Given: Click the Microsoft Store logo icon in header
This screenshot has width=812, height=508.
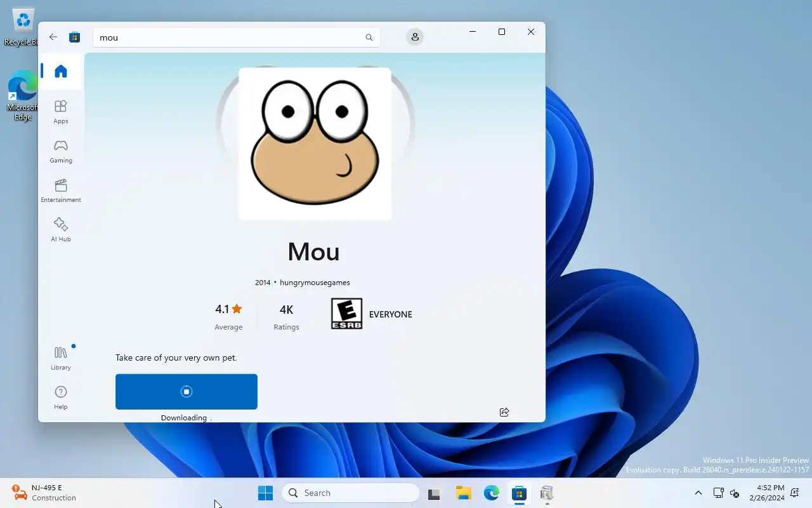Looking at the screenshot, I should [x=74, y=37].
